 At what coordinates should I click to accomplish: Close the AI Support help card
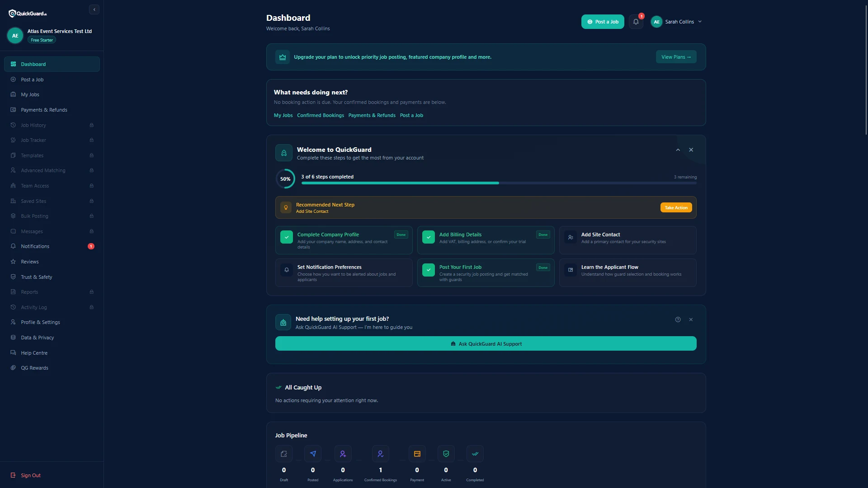click(691, 319)
